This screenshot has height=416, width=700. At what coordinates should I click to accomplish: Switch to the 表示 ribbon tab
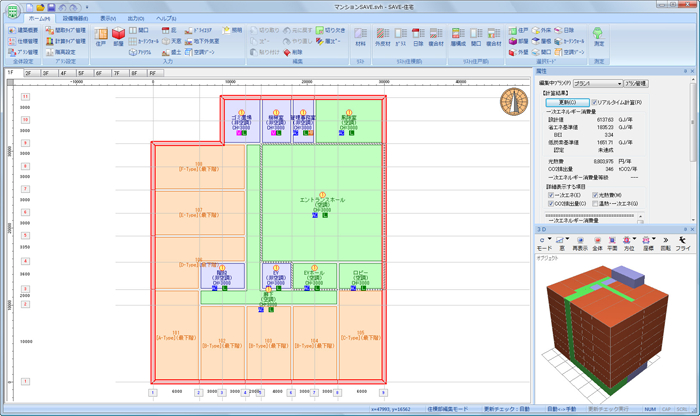pyautogui.click(x=108, y=19)
